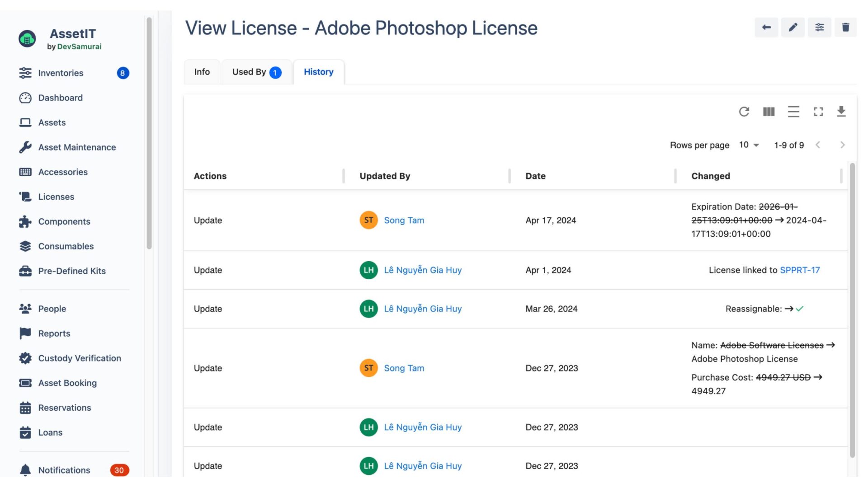
Task: Click the list view icon
Action: click(x=793, y=112)
